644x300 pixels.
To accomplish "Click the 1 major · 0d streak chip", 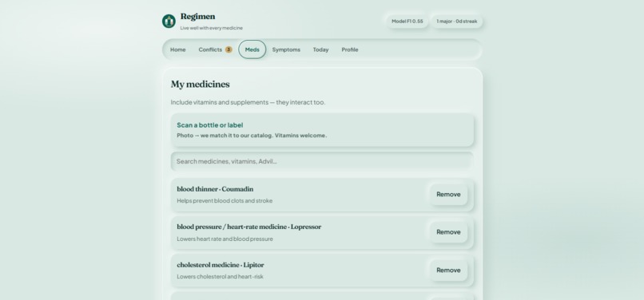I will coord(457,22).
